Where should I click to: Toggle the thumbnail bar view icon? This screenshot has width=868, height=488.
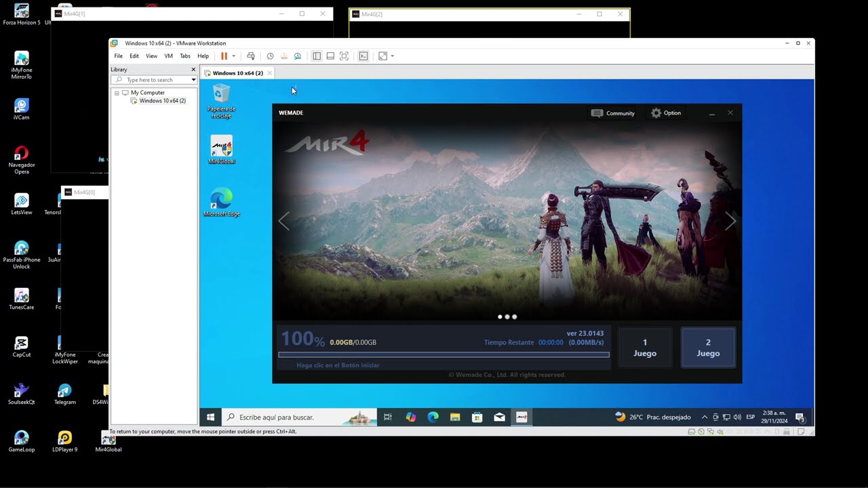tap(330, 56)
